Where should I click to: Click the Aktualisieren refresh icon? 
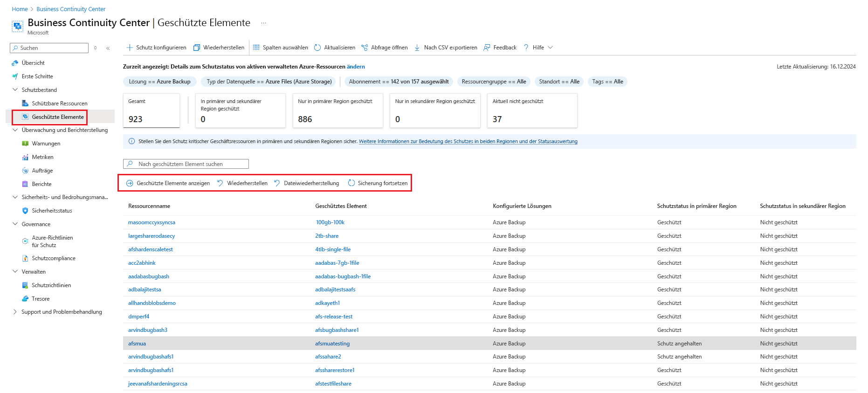click(x=317, y=48)
